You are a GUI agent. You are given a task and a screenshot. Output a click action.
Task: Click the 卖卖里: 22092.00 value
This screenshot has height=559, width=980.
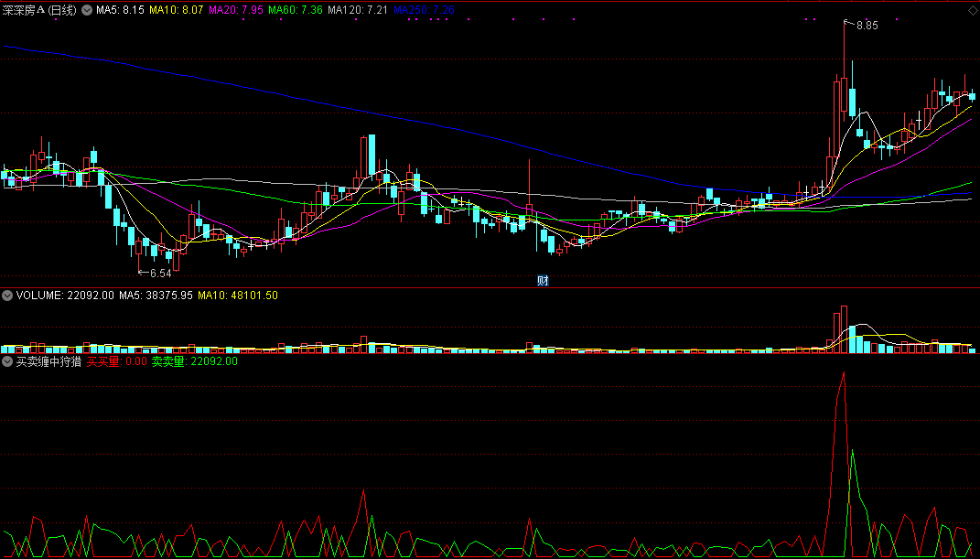click(x=195, y=361)
